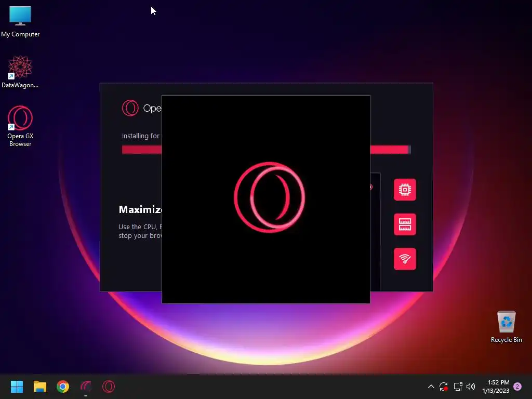
Task: Show hidden system tray icons
Action: click(431, 387)
